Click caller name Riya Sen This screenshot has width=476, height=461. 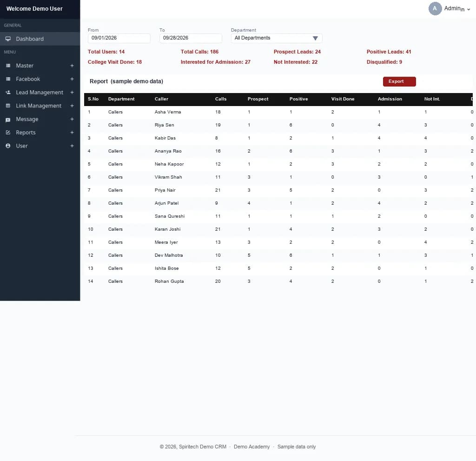[164, 125]
